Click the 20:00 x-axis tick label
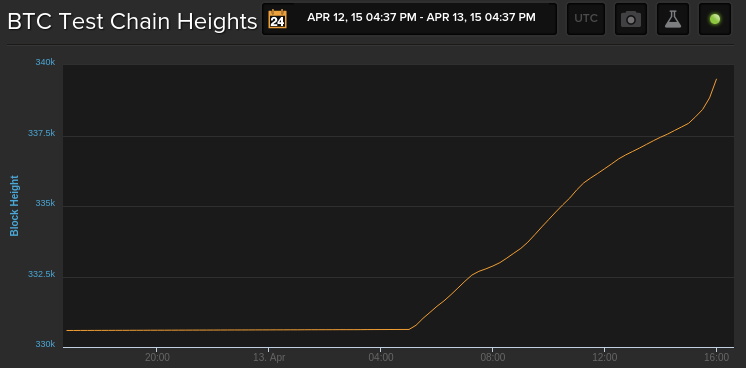This screenshot has height=368, width=746. click(x=157, y=358)
